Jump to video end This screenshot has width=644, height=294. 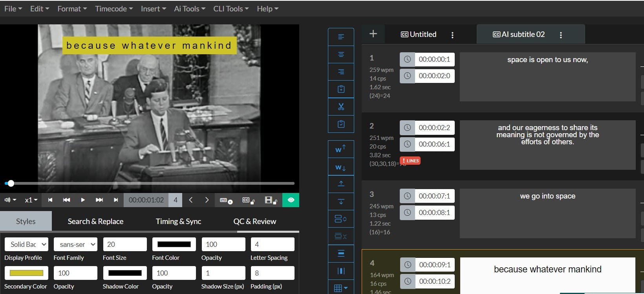(x=116, y=200)
